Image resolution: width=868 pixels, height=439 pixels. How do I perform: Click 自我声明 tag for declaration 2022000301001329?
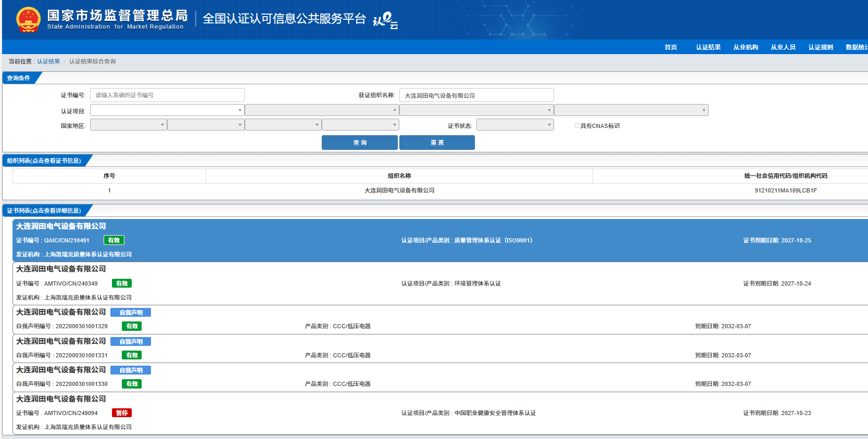(x=131, y=313)
